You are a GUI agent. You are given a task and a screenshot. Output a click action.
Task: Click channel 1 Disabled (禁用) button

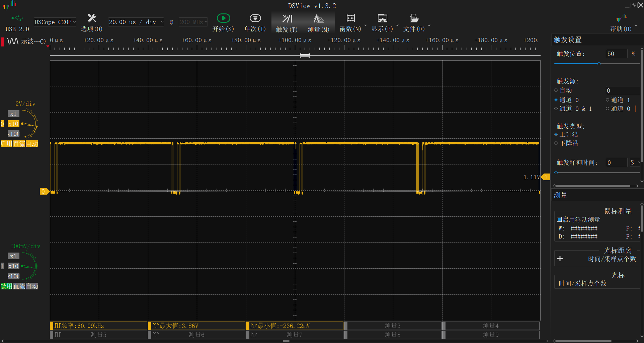(x=6, y=286)
